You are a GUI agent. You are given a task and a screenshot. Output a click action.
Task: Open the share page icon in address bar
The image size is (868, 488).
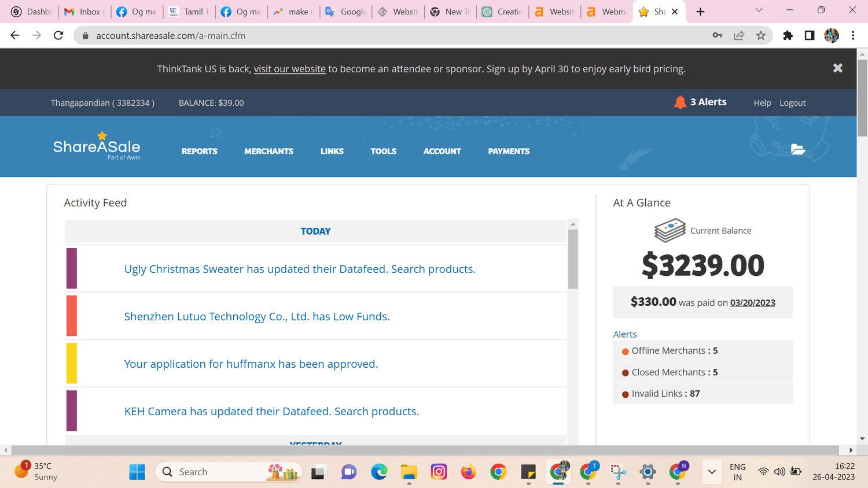coord(739,35)
